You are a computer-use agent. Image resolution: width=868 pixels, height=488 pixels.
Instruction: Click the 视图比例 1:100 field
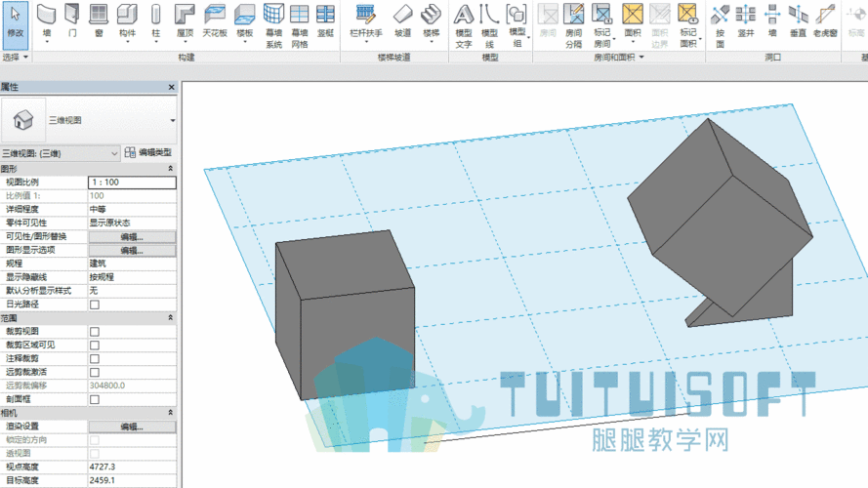tap(133, 183)
